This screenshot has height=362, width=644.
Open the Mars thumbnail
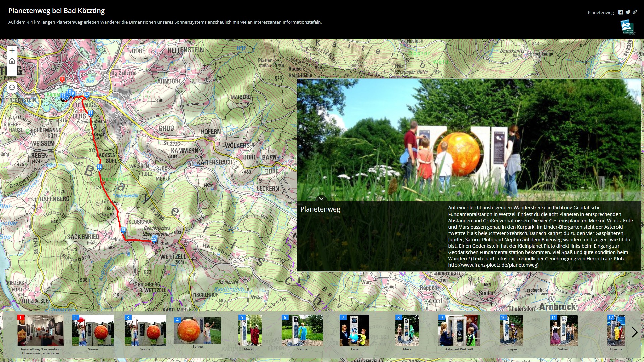coord(407,330)
